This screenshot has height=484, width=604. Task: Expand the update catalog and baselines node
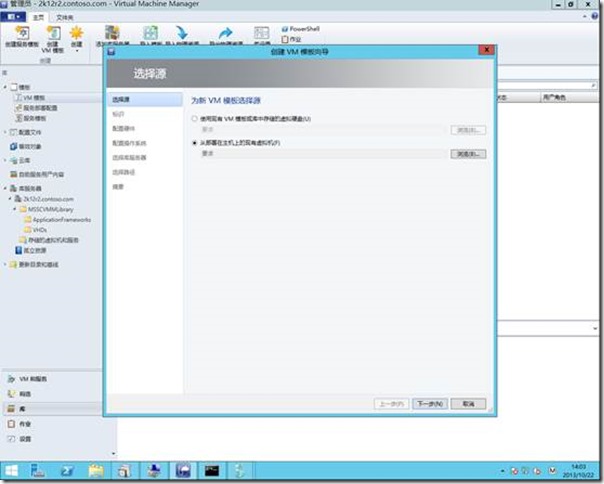point(5,264)
